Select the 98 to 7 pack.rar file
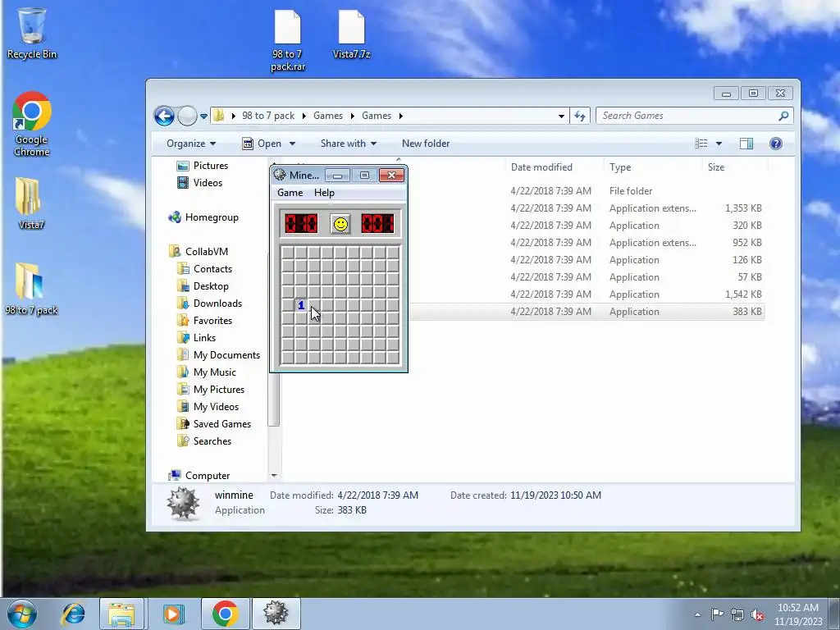Image resolution: width=840 pixels, height=630 pixels. tap(288, 41)
